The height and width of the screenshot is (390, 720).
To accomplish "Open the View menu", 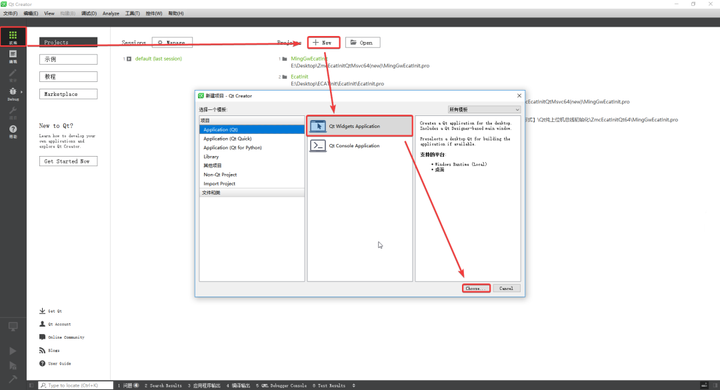I will (49, 13).
